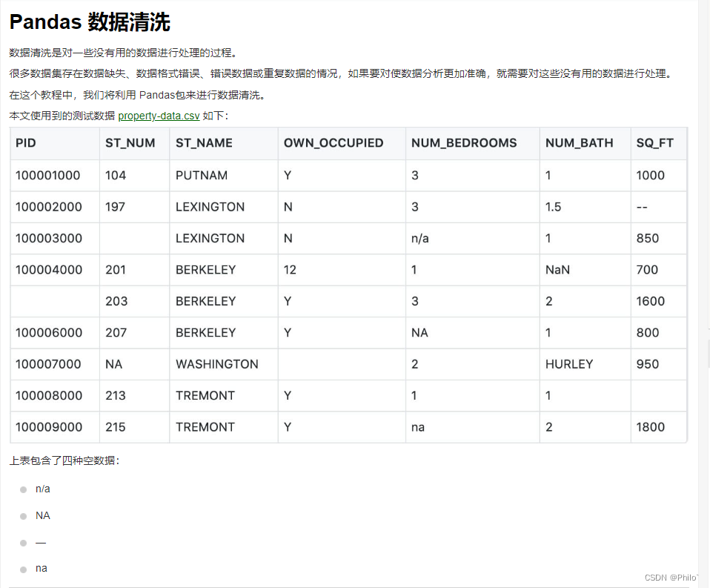The height and width of the screenshot is (588, 710).
Task: Click street number 203 cell
Action: tap(134, 301)
